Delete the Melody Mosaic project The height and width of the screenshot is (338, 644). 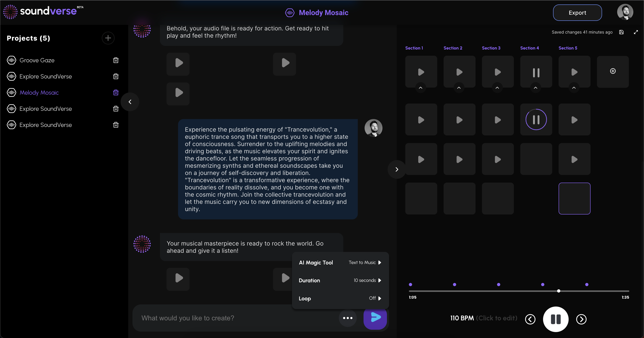tap(116, 93)
